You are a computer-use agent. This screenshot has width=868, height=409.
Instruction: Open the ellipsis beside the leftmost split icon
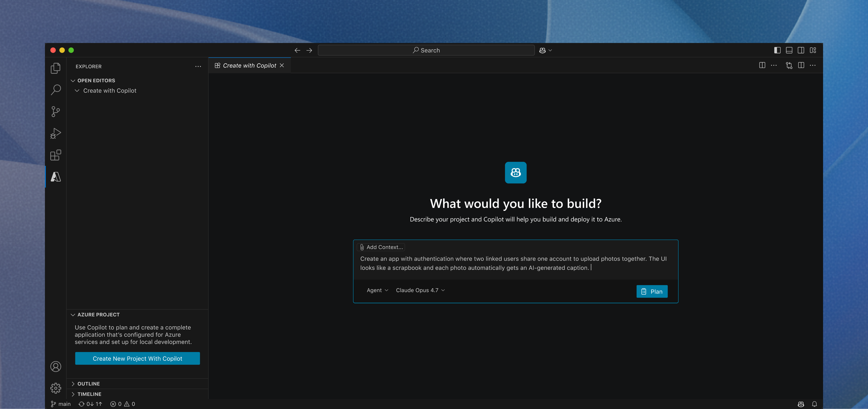click(x=774, y=65)
